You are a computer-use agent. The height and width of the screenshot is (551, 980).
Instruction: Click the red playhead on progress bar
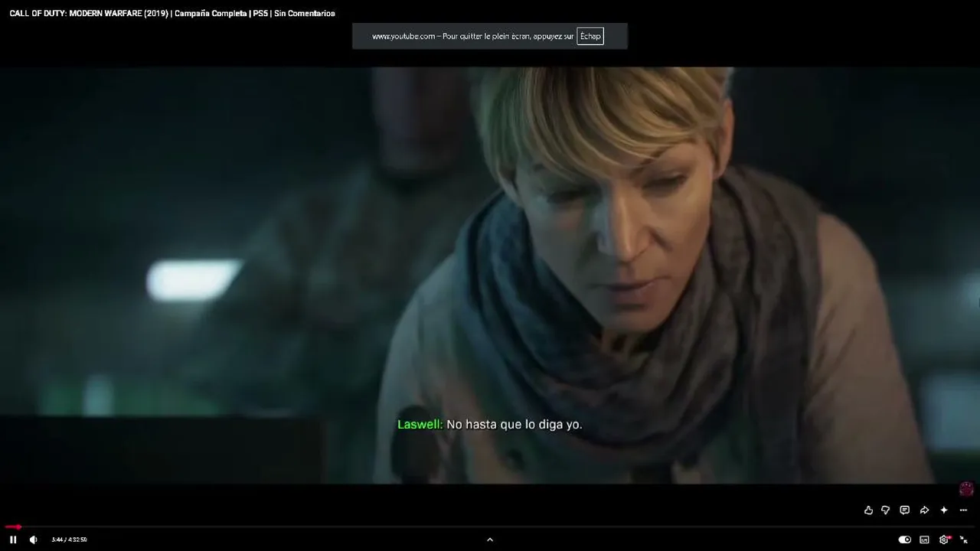pos(18,527)
